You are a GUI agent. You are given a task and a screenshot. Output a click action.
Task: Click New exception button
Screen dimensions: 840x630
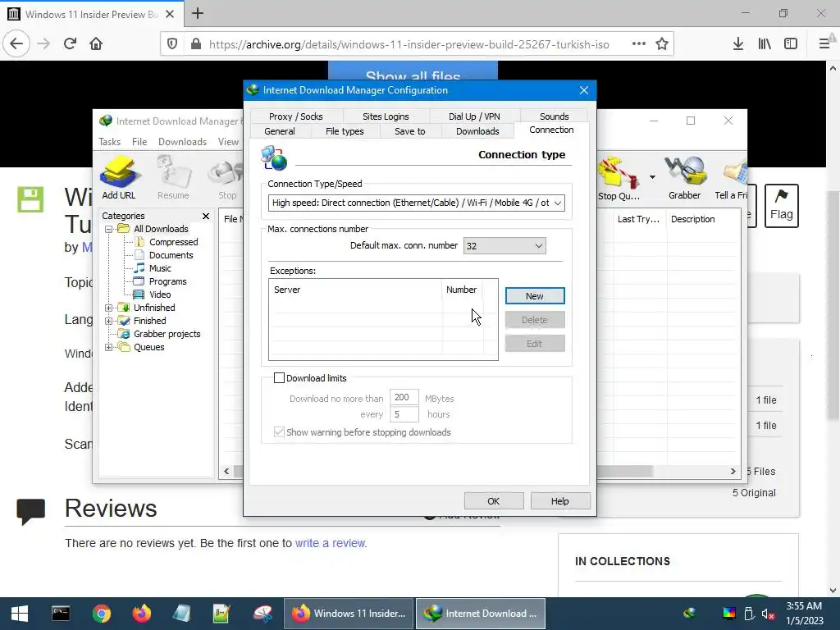(535, 296)
